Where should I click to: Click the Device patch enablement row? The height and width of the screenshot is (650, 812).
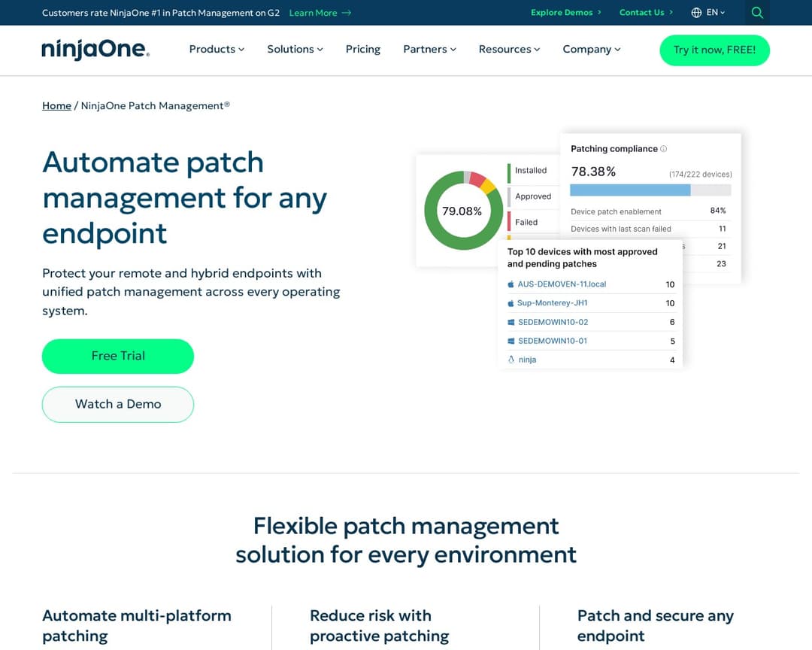(648, 211)
